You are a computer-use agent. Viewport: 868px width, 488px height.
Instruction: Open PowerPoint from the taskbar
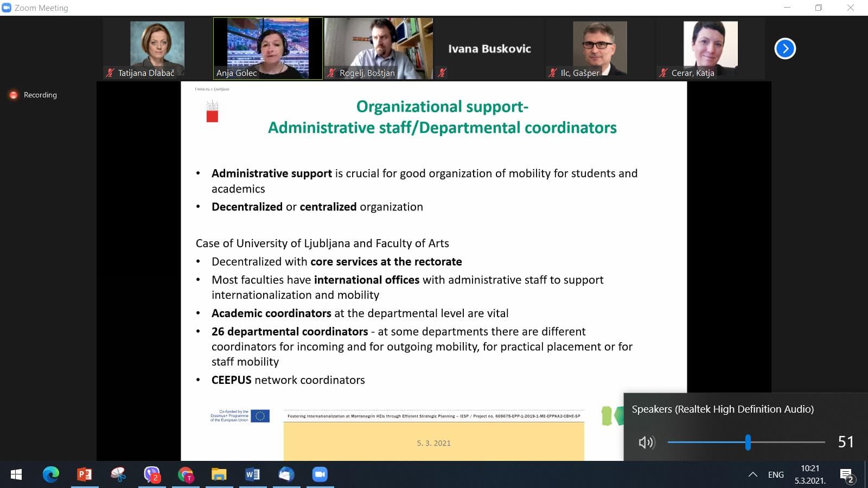coord(85,475)
